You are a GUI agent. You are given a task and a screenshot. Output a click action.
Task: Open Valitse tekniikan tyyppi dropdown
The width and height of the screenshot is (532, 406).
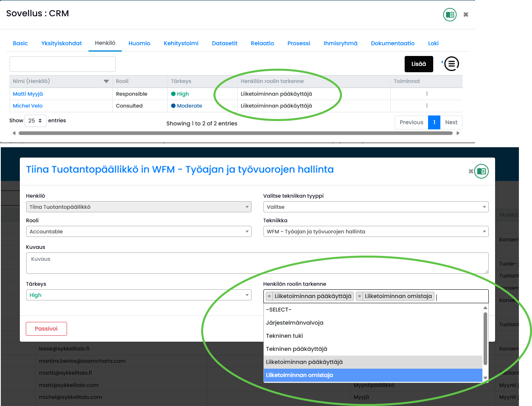[376, 207]
